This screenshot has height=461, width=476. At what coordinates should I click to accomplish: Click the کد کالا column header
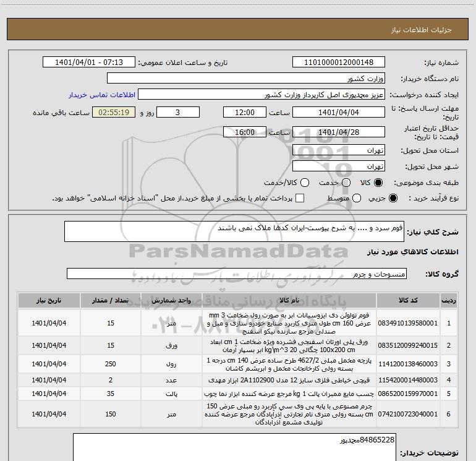(x=408, y=301)
